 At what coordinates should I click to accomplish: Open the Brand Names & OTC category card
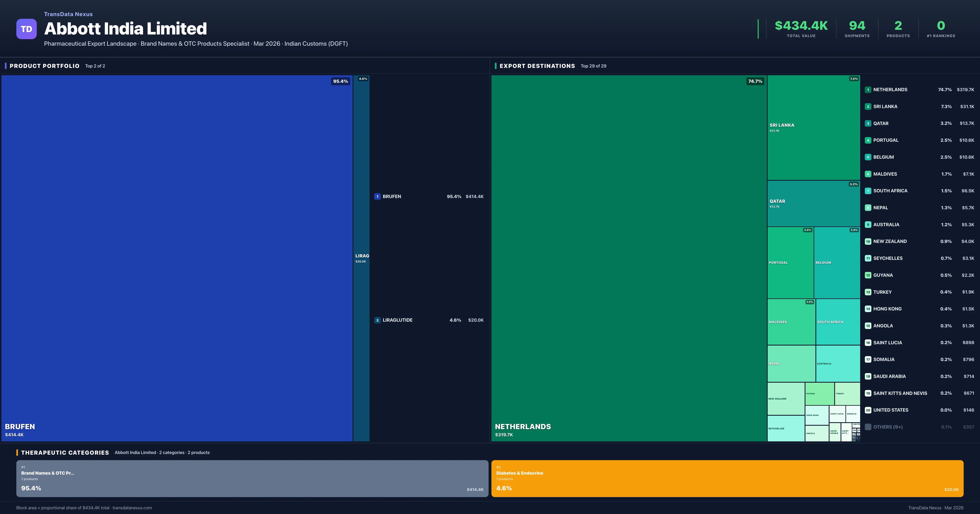click(x=252, y=478)
